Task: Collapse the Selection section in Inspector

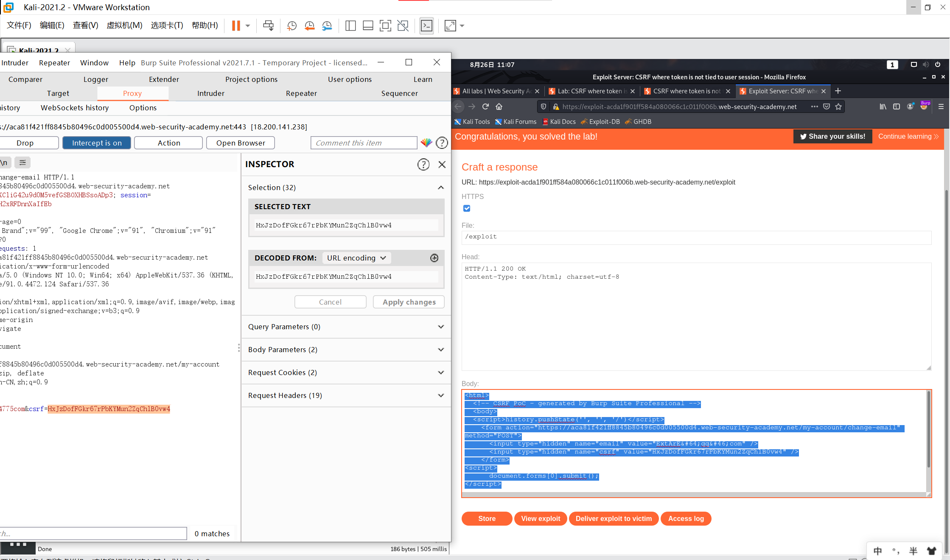Action: point(441,187)
